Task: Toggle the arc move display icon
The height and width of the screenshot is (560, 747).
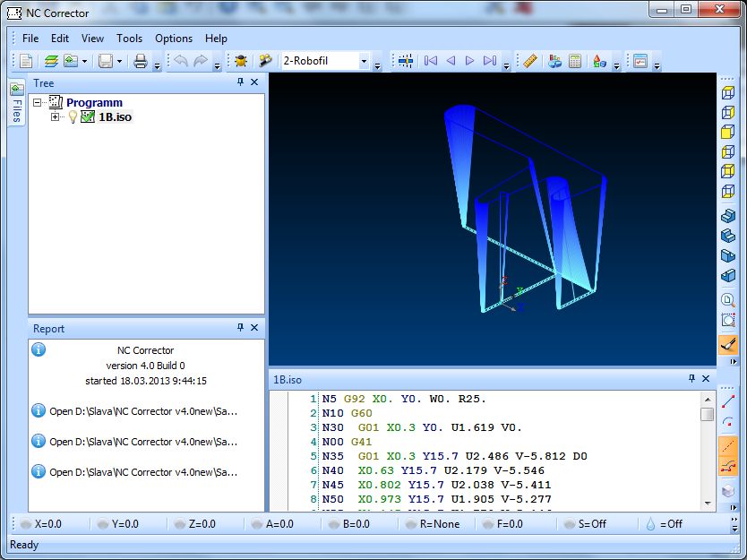Action: pyautogui.click(x=727, y=422)
